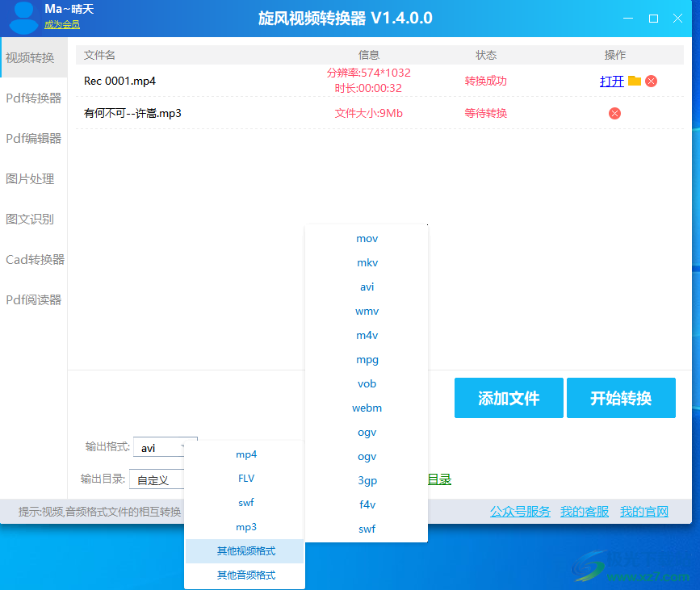Open the 图文识别 OCR tool

32,219
